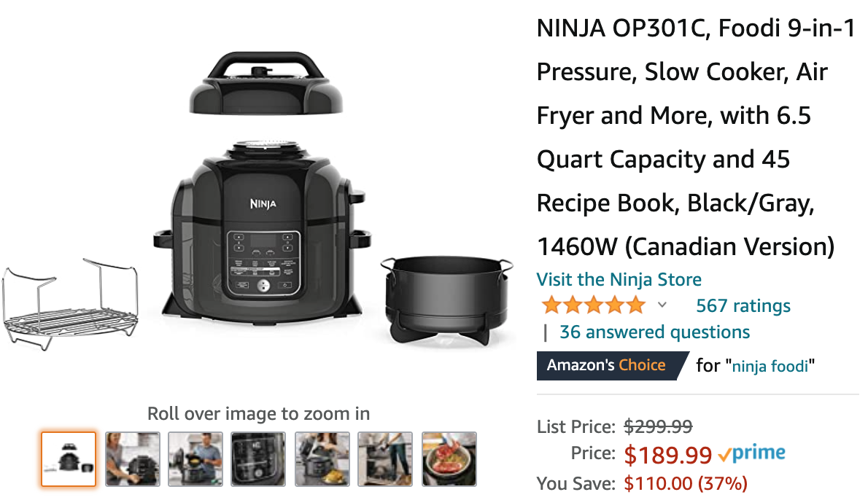View third thumbnail of man with cooker
Image resolution: width=868 pixels, height=500 pixels.
(x=195, y=459)
